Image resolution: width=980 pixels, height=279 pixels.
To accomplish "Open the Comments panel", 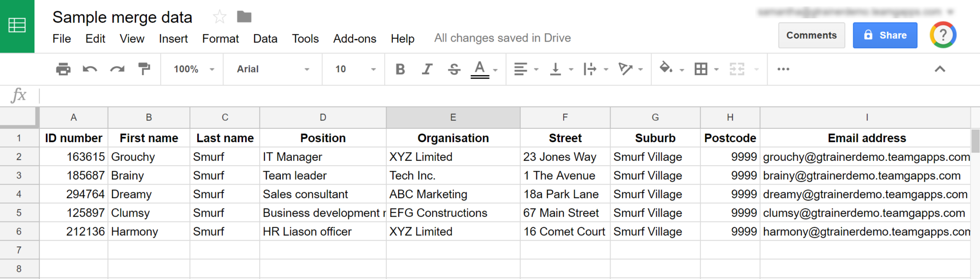I will pyautogui.click(x=811, y=35).
